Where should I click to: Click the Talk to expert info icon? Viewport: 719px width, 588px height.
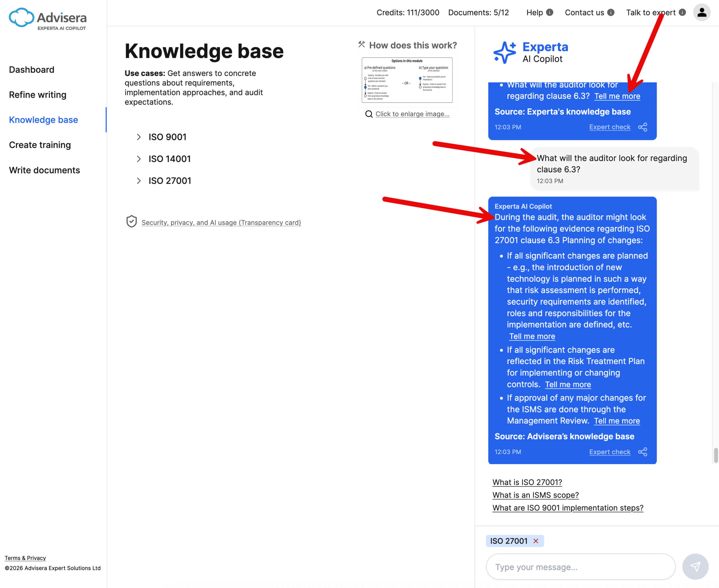pyautogui.click(x=682, y=13)
